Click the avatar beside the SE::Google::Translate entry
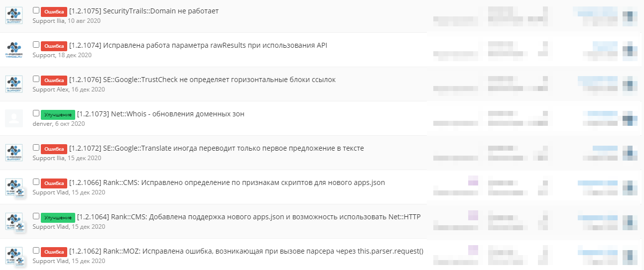This screenshot has width=644, height=270. point(14,153)
